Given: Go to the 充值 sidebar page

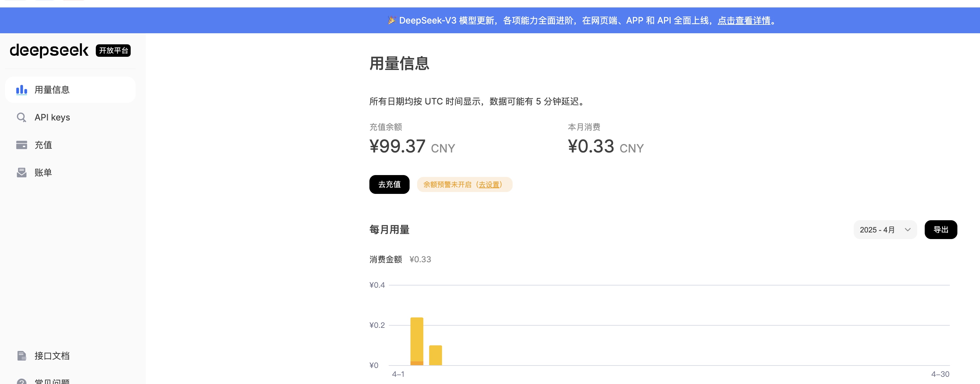Looking at the screenshot, I should tap(70, 145).
